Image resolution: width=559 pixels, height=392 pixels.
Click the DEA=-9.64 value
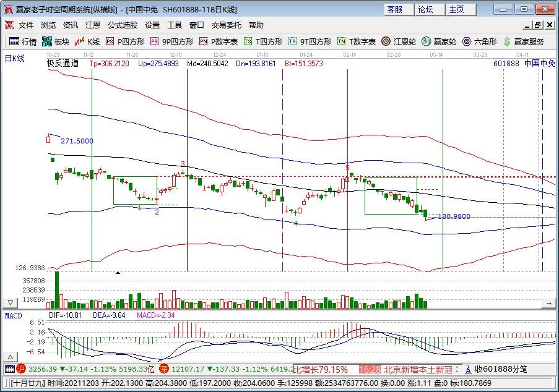pyautogui.click(x=109, y=315)
